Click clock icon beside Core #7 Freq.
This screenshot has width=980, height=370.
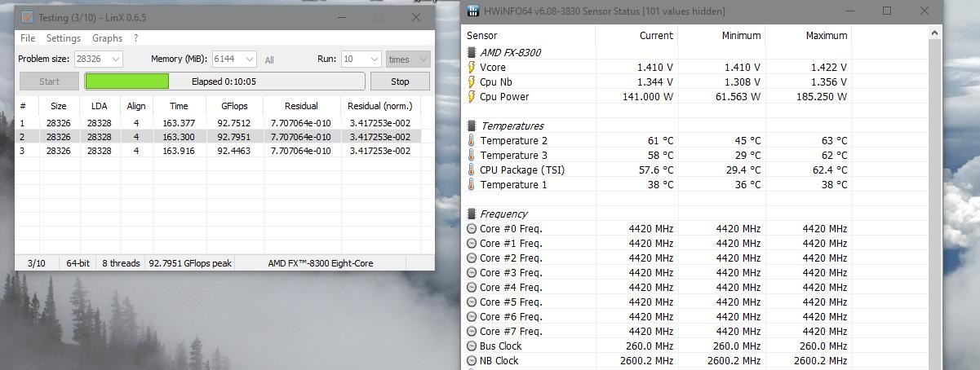(x=471, y=331)
